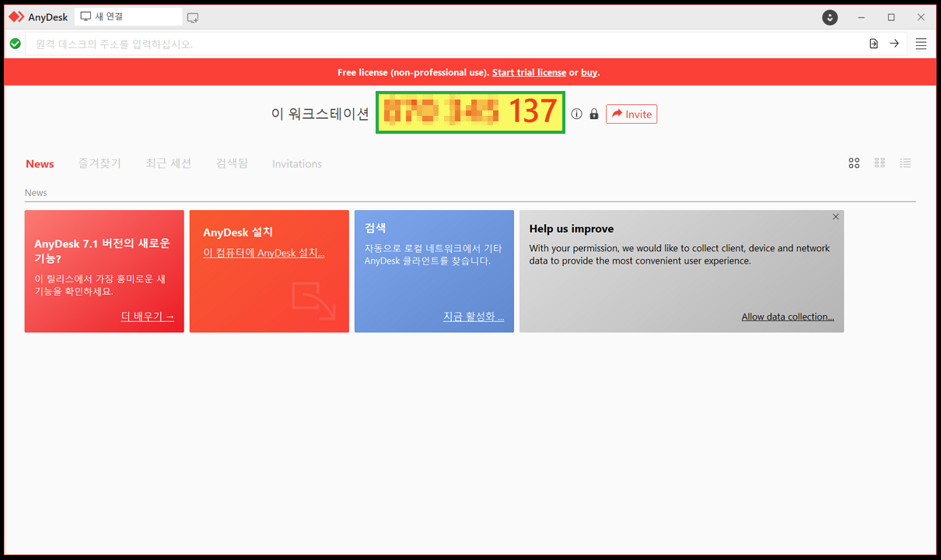Viewport: 941px width, 560px height.
Task: Click the AnyDesk logo in title bar
Action: [16, 17]
